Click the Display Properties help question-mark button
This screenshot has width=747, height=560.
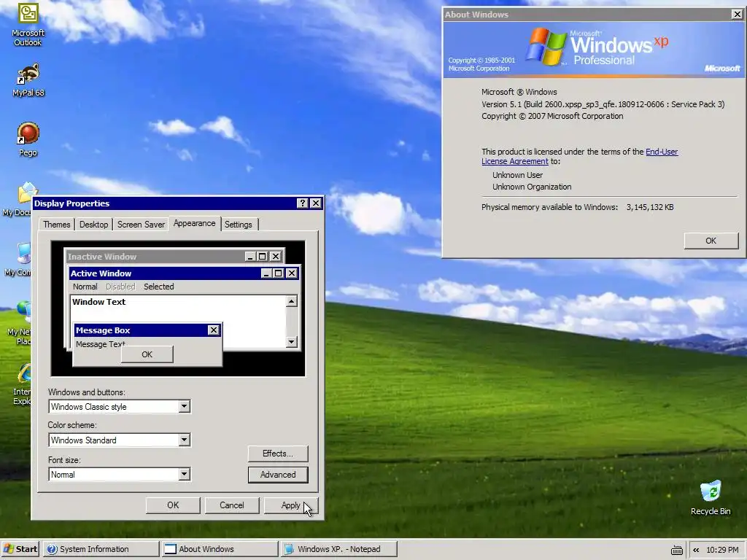pyautogui.click(x=302, y=203)
